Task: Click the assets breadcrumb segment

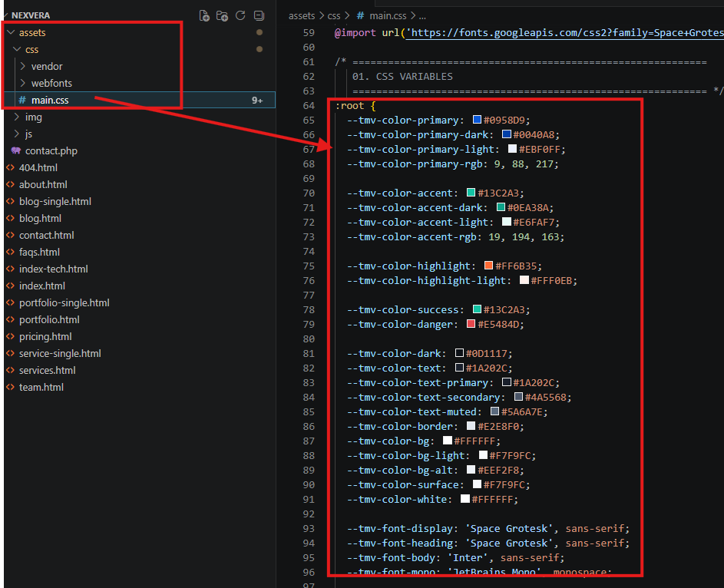Action: (302, 15)
